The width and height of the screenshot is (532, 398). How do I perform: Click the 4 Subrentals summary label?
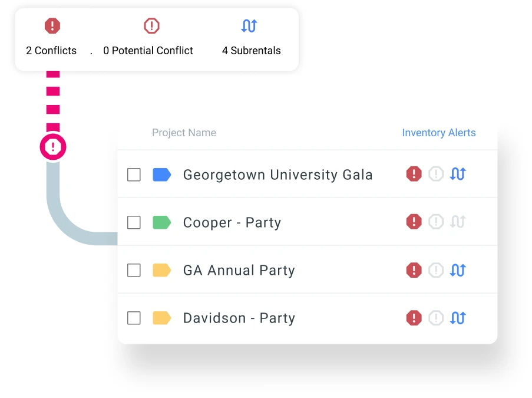(x=251, y=51)
